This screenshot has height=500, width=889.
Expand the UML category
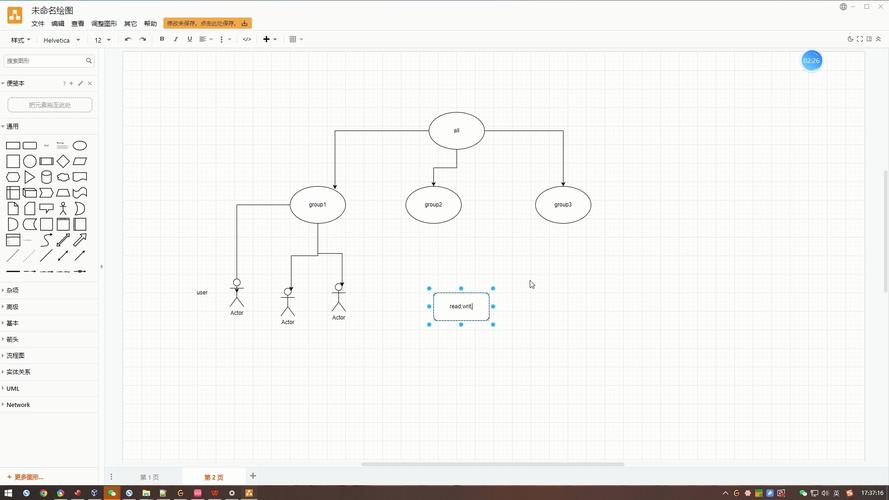[x=11, y=389]
